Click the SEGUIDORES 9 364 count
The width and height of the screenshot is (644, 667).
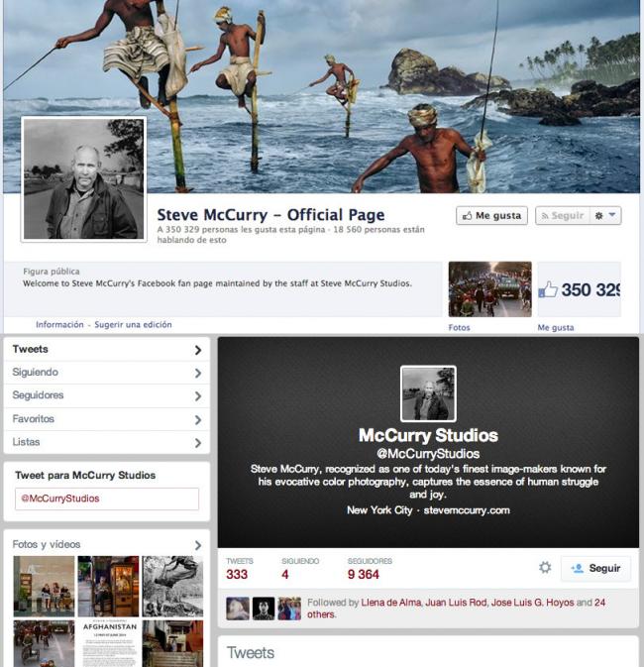370,568
